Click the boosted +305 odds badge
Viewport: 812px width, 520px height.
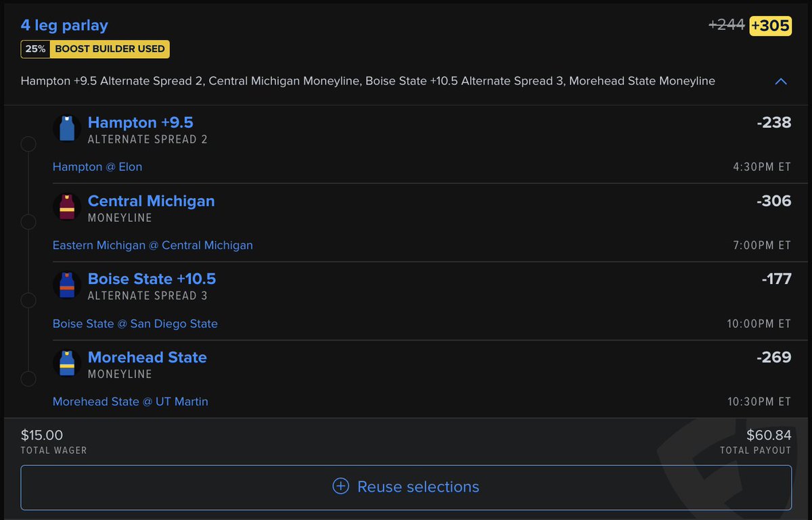(x=771, y=26)
